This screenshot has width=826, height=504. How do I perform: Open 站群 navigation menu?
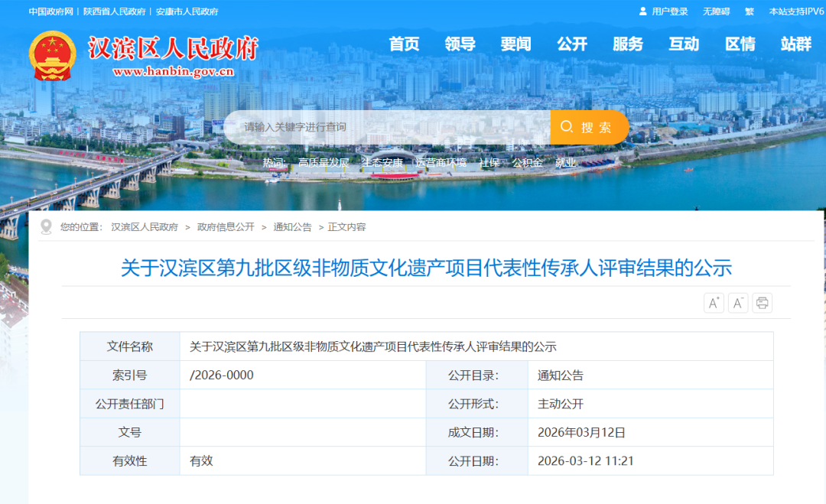[796, 44]
